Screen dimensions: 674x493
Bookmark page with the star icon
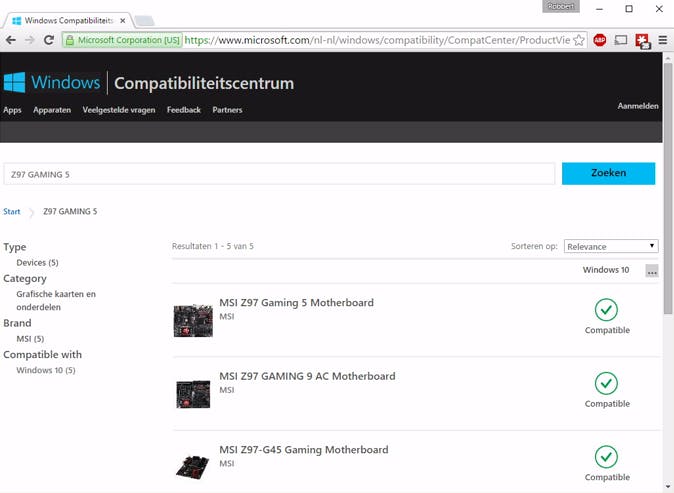[x=579, y=40]
